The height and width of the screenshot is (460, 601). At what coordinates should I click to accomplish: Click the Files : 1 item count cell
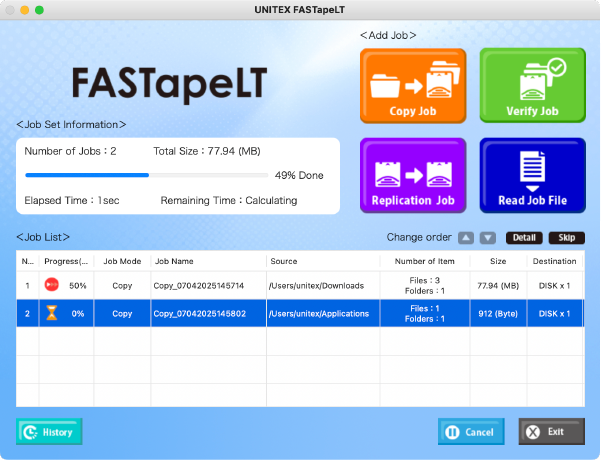tap(425, 314)
